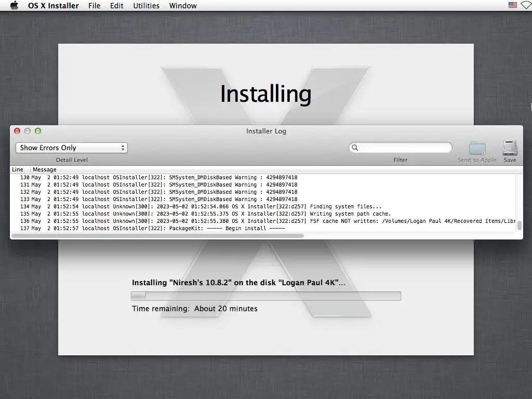
Task: Save the installer log via disk icon
Action: coord(510,148)
